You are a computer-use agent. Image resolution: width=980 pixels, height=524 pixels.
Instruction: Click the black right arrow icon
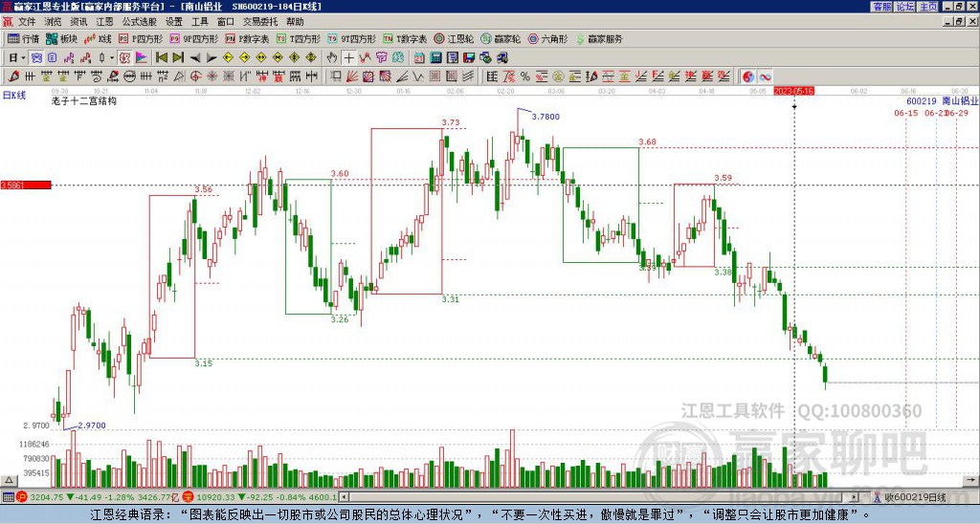(212, 57)
